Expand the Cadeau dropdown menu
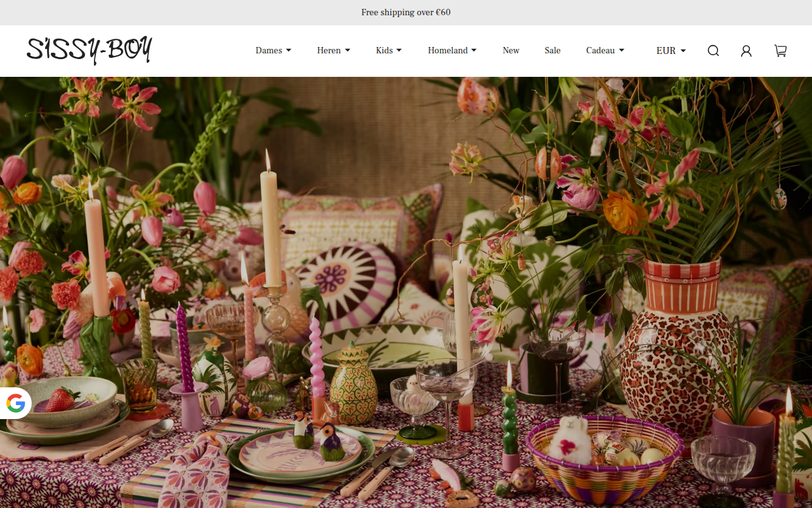The width and height of the screenshot is (812, 508). [x=605, y=51]
